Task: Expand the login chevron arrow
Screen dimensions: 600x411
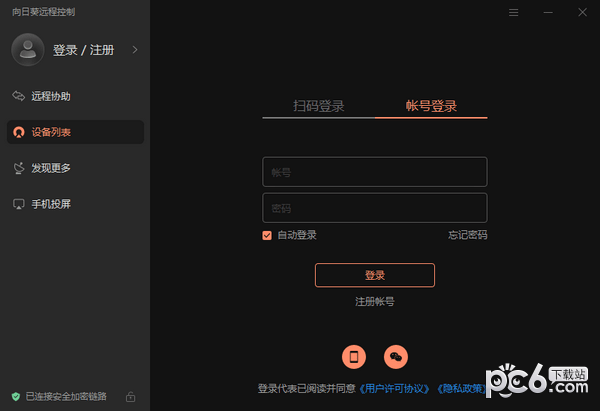Action: point(135,50)
